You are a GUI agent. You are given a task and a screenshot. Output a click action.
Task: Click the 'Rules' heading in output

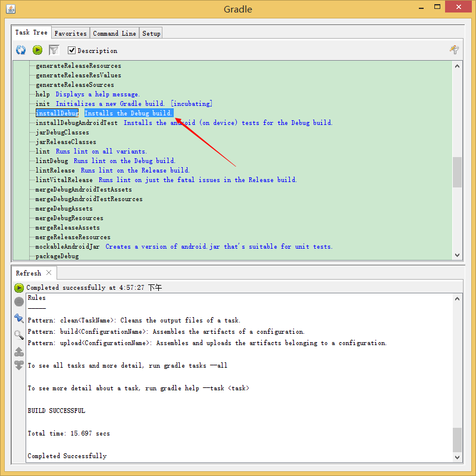pyautogui.click(x=36, y=298)
